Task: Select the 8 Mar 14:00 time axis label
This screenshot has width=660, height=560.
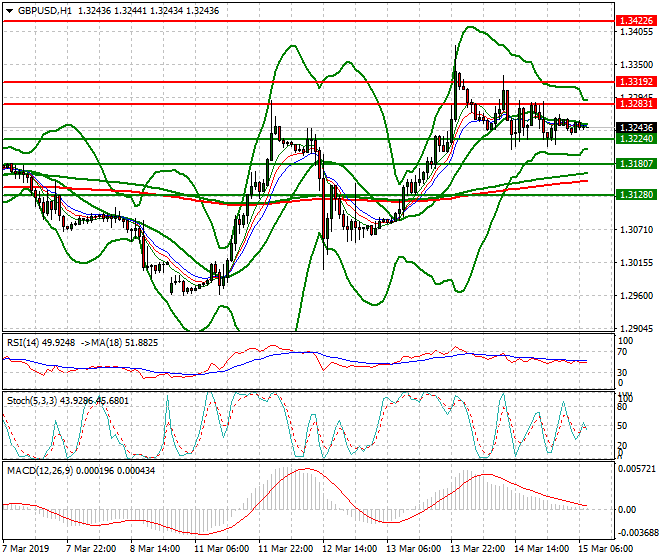Action: tap(156, 549)
